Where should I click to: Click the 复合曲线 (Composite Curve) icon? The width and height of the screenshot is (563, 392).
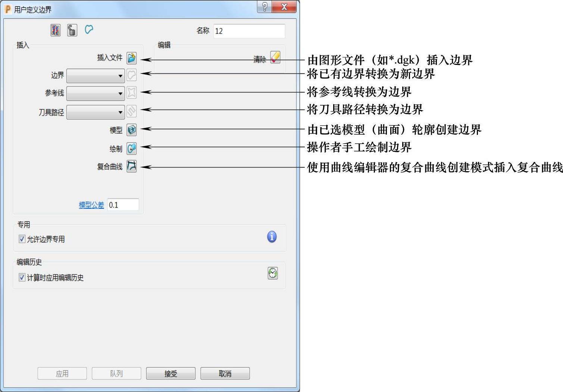(132, 166)
